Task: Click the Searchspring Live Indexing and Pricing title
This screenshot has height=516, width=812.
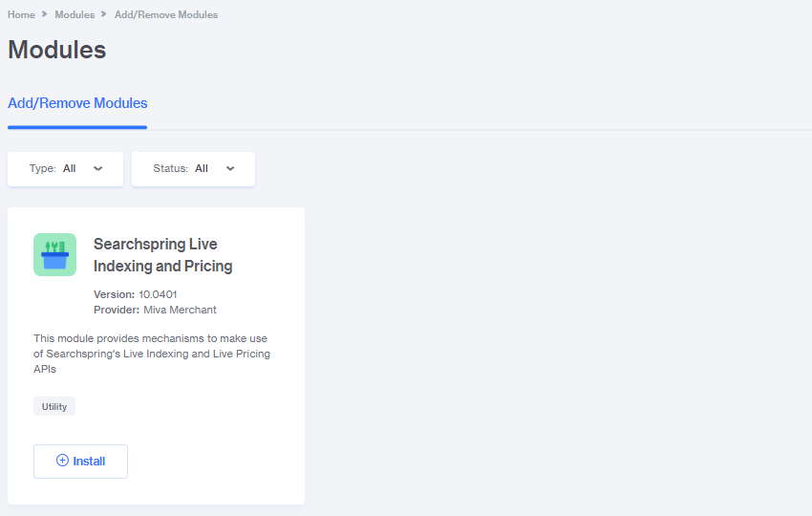Action: pyautogui.click(x=162, y=255)
